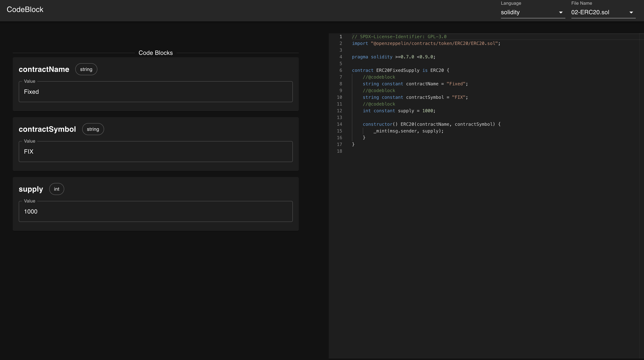Click line number 13 in the editor gutter

coord(339,118)
